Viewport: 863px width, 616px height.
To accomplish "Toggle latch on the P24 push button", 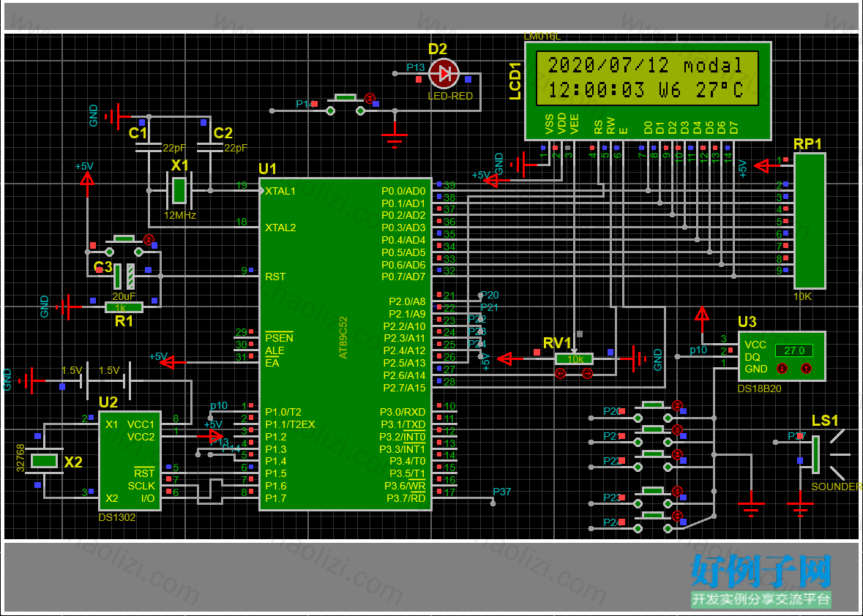I will (677, 515).
